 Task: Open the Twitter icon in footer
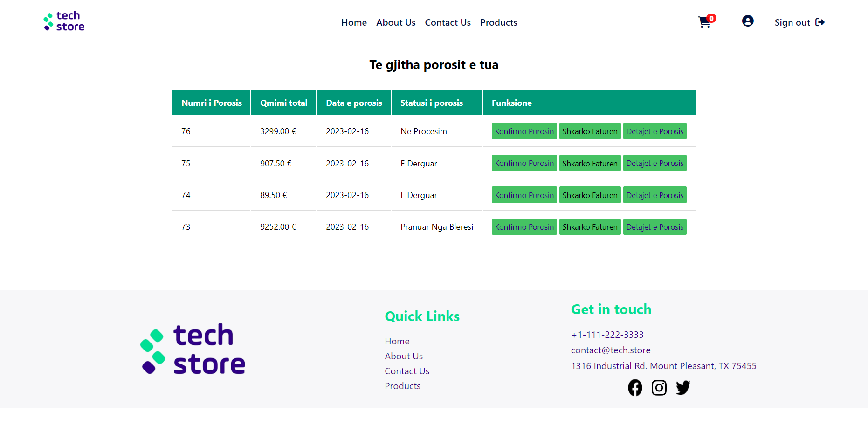(x=683, y=388)
